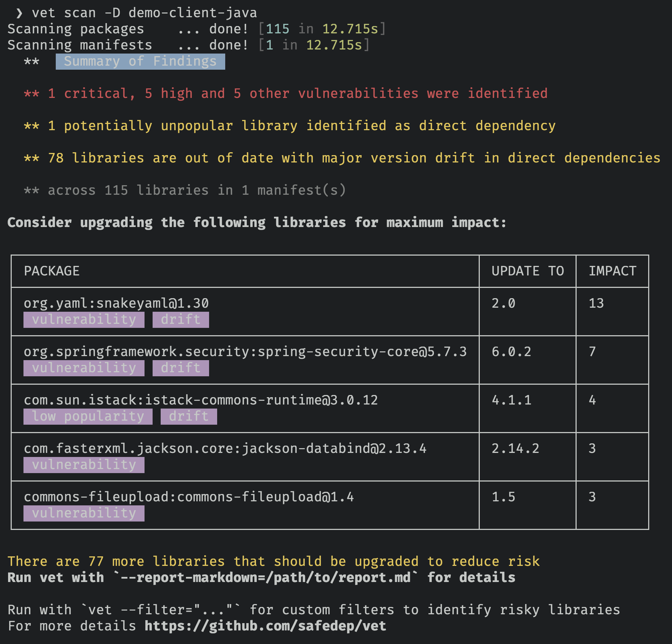Click the 6.0.2 update version cell
This screenshot has height=644, width=672.
511,352
